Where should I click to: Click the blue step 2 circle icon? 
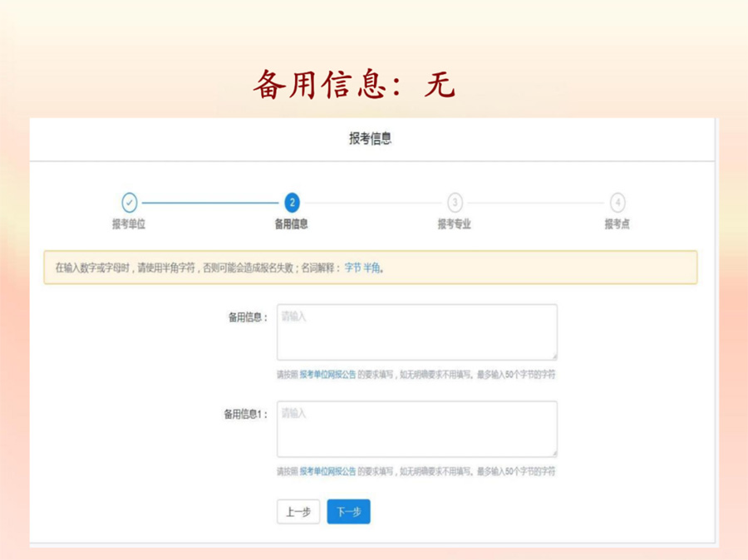(x=292, y=203)
